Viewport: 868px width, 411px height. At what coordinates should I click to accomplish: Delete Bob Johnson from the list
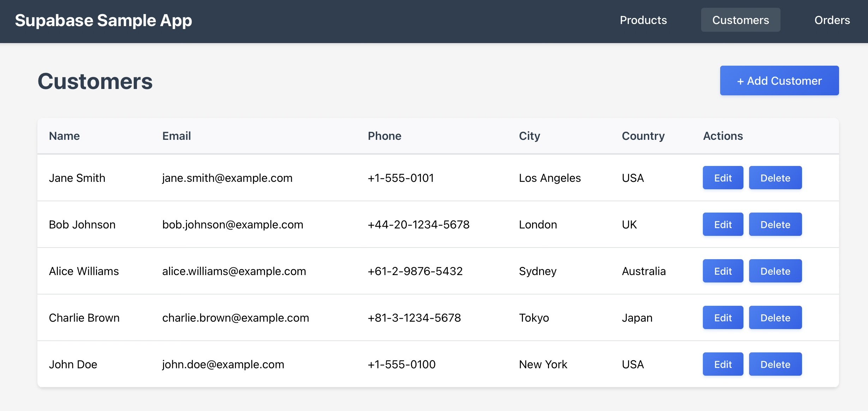[x=775, y=225]
